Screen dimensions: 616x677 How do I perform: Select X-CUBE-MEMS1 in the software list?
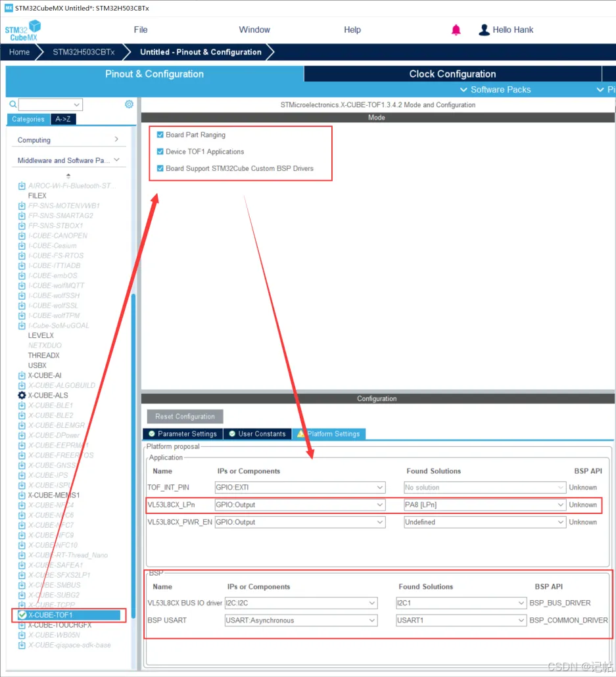[x=53, y=495]
